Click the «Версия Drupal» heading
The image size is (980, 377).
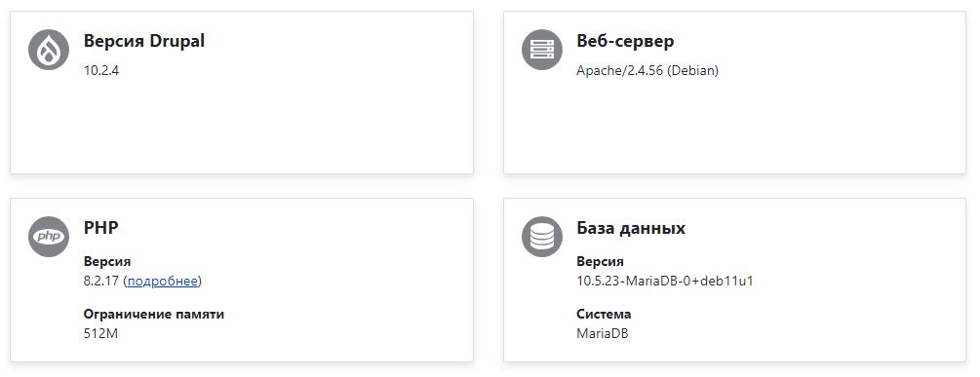coord(143,41)
